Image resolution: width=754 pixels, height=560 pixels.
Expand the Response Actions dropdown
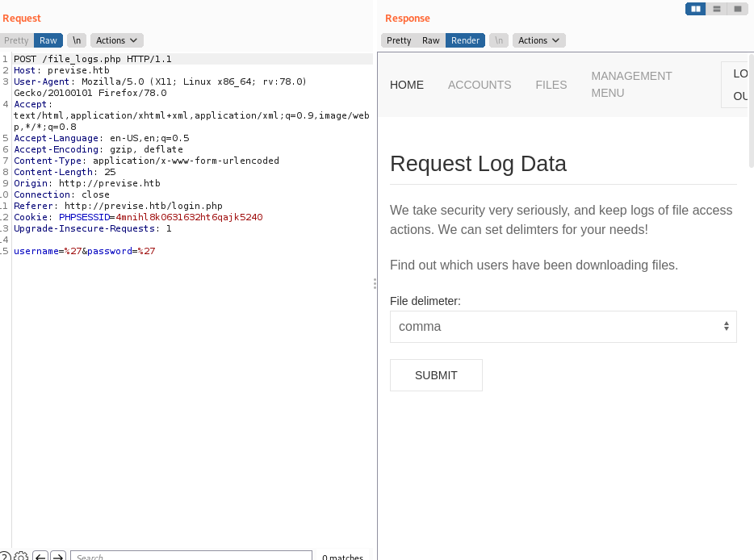pyautogui.click(x=538, y=40)
